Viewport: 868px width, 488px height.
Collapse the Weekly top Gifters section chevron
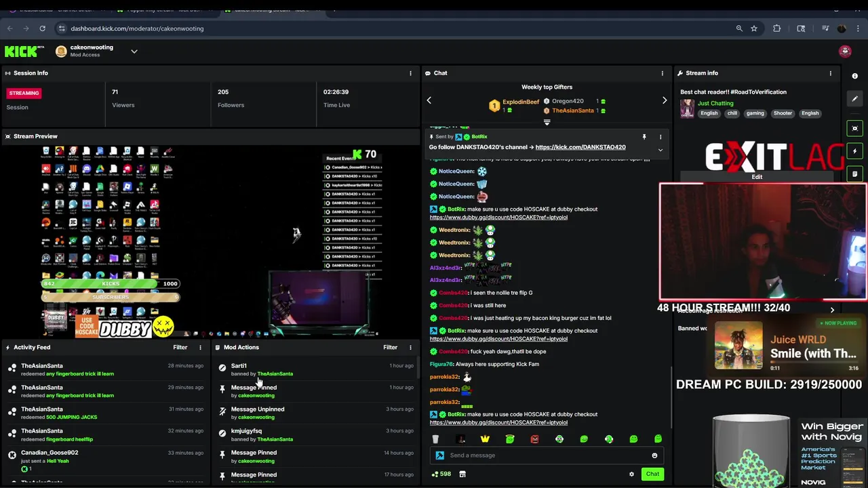(x=547, y=123)
